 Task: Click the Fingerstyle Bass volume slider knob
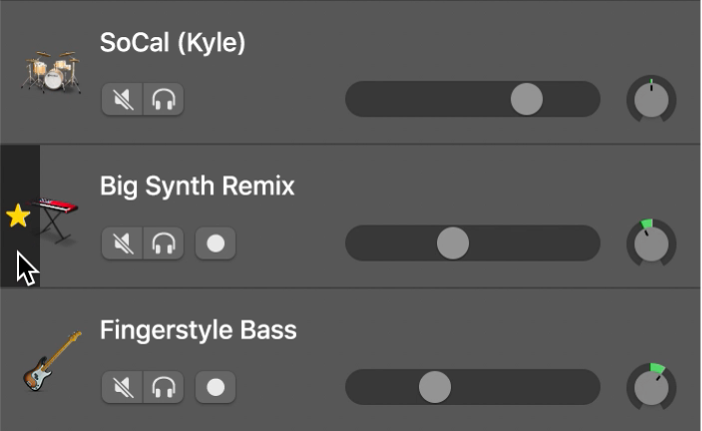(x=434, y=387)
